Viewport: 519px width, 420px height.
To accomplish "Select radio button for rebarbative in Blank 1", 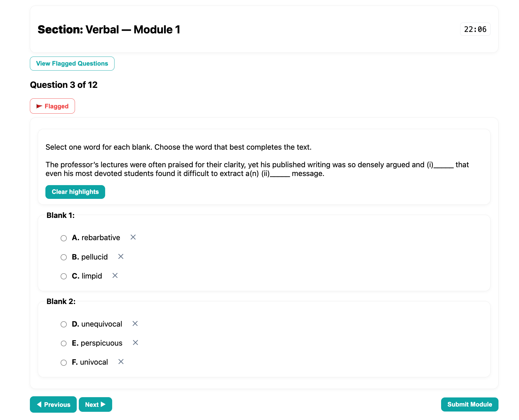I will pos(64,238).
